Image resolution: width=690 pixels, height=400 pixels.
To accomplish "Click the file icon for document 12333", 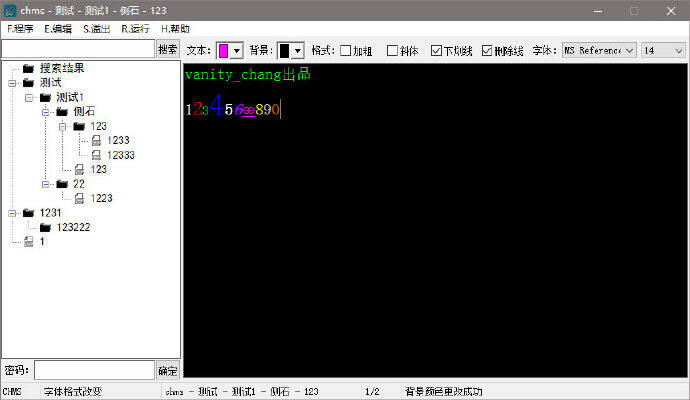I will (x=96, y=155).
